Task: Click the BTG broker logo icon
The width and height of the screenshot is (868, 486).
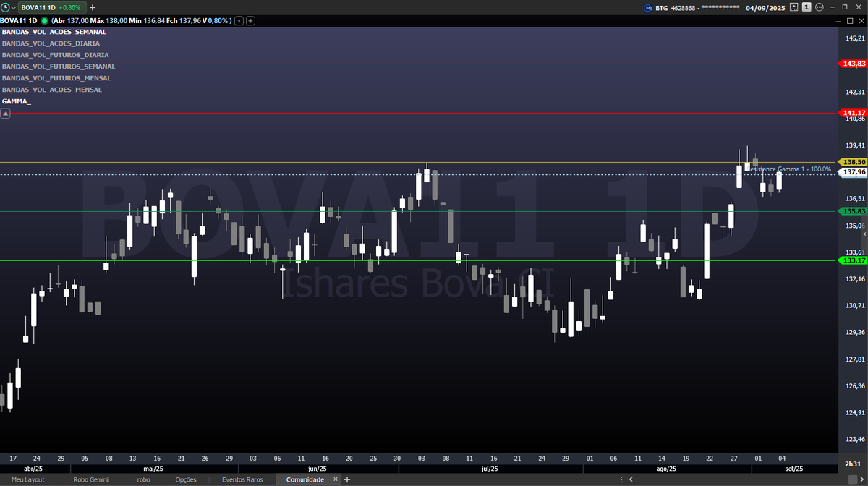Action: (x=647, y=7)
